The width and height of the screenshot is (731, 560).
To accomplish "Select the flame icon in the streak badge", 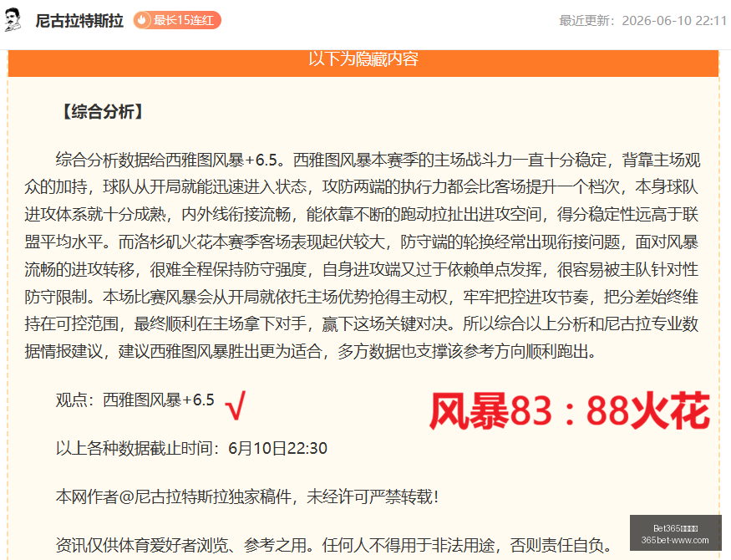I will pyautogui.click(x=142, y=20).
